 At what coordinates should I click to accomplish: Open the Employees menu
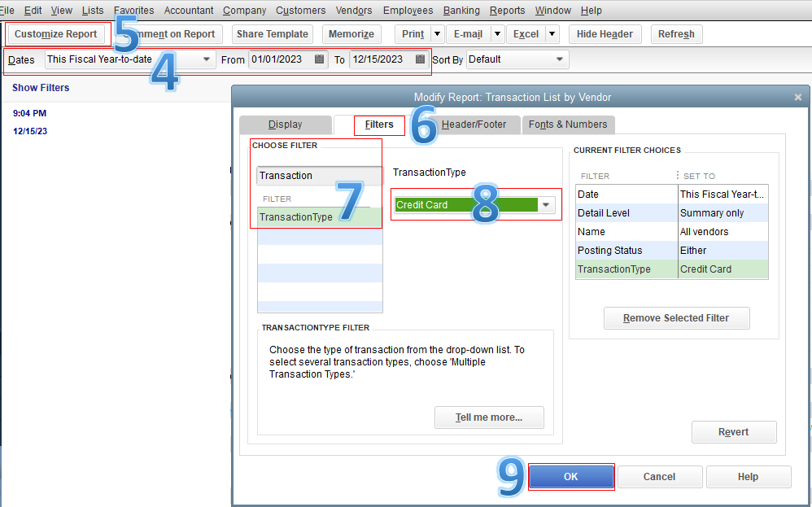click(408, 11)
